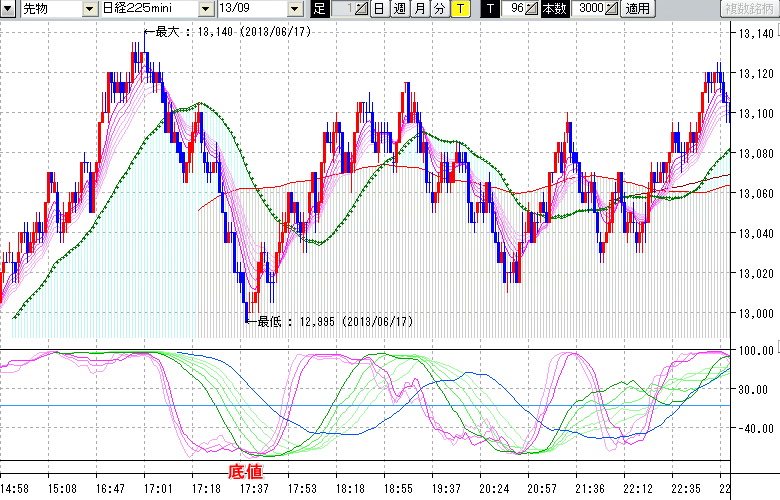Click the leftmost dropdown arrow button
Screen dimensions: 780x500
point(8,9)
